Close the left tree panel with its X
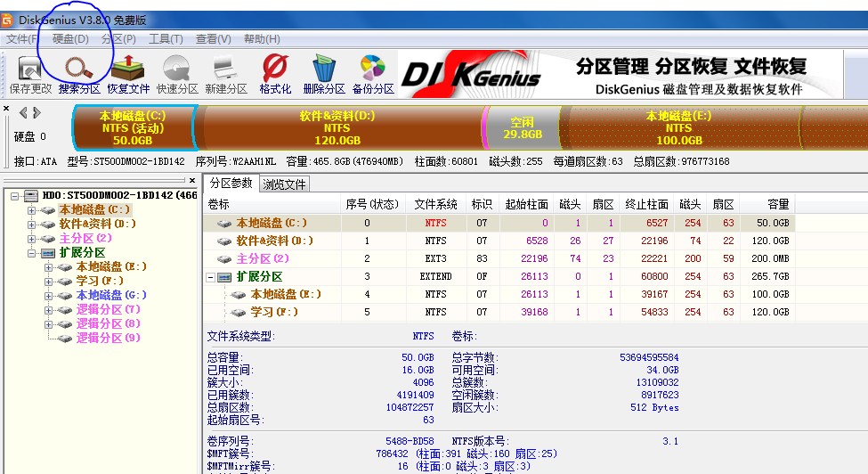The width and height of the screenshot is (868, 474). pyautogui.click(x=192, y=181)
